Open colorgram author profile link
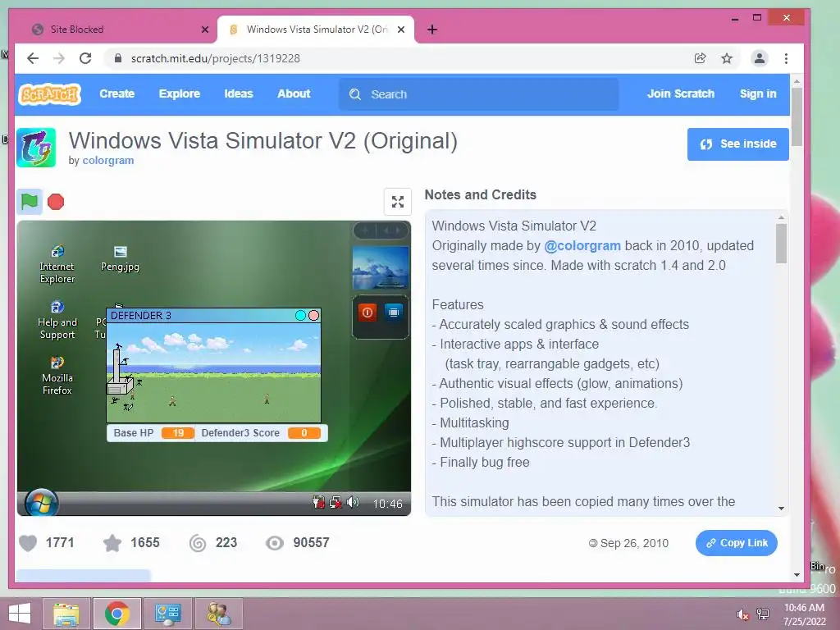 pyautogui.click(x=107, y=161)
